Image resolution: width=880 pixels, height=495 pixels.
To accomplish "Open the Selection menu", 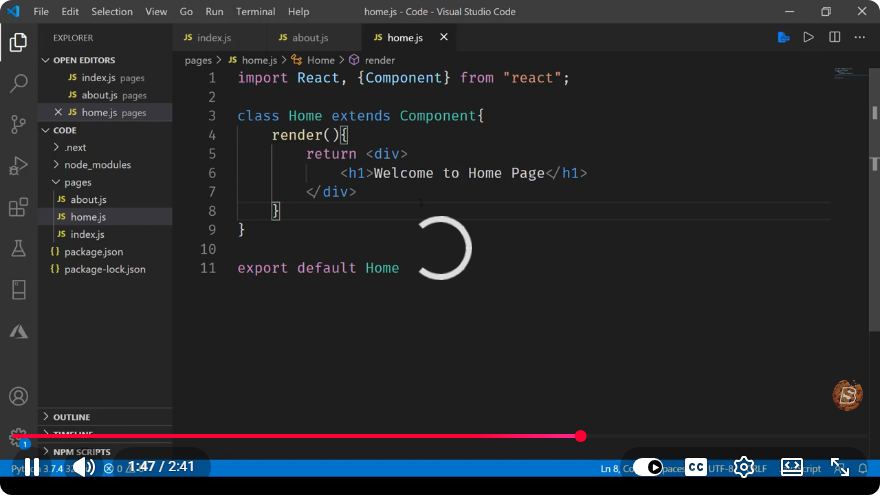I will coord(112,11).
